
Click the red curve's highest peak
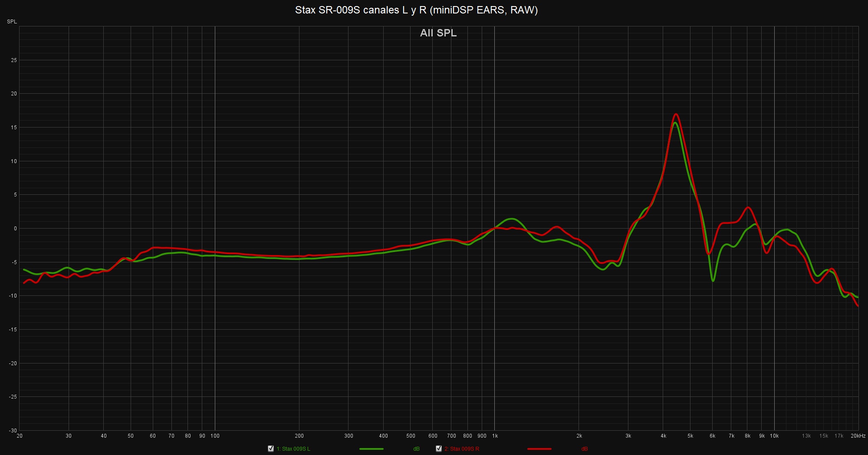676,114
